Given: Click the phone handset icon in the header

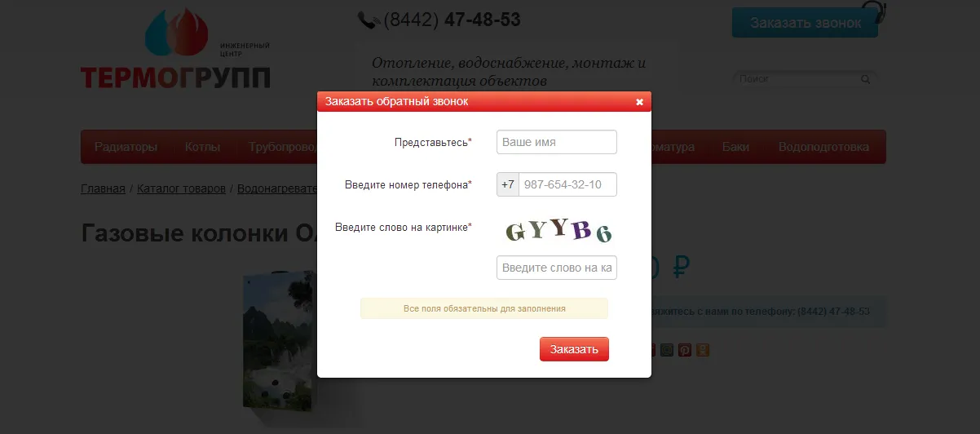Looking at the screenshot, I should [x=369, y=20].
